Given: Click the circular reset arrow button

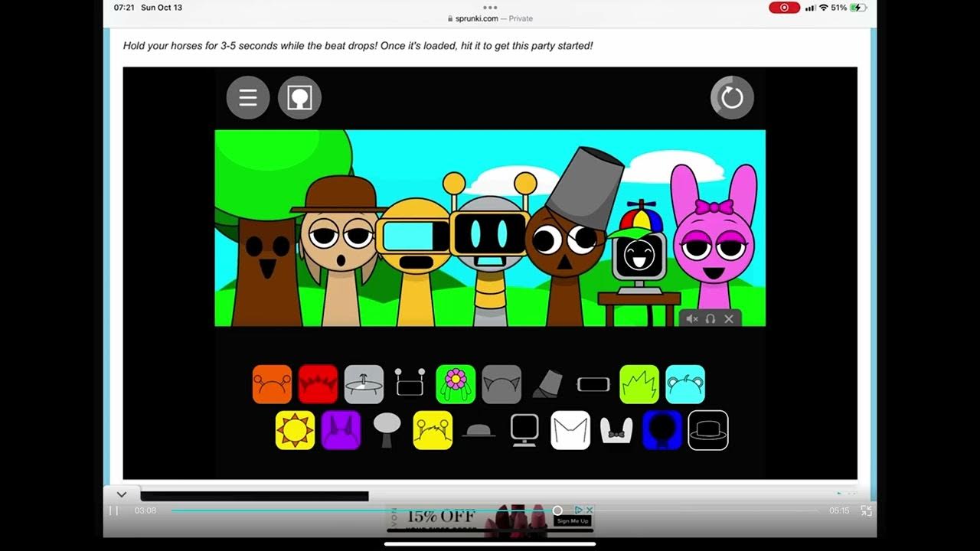Looking at the screenshot, I should (x=732, y=97).
